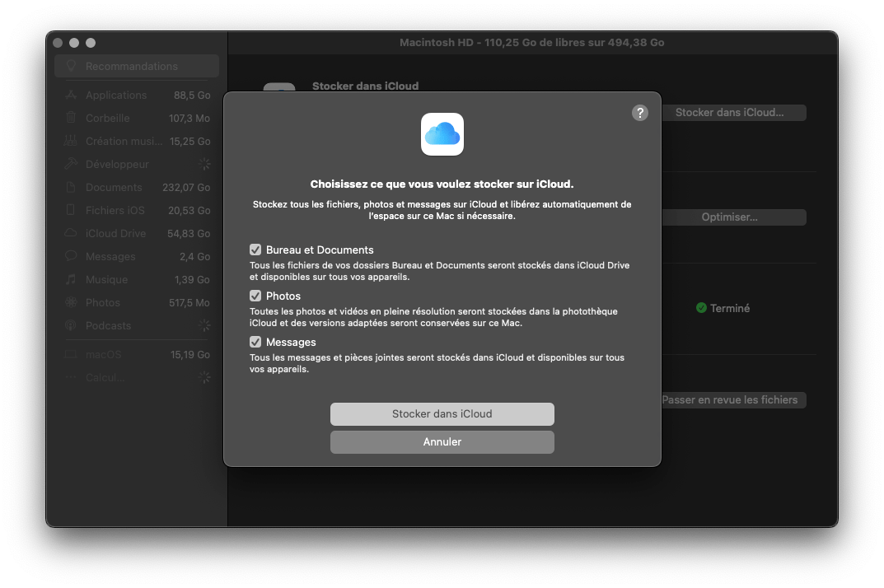
Task: Select Fichiers iOS sidebar row
Action: [x=137, y=210]
